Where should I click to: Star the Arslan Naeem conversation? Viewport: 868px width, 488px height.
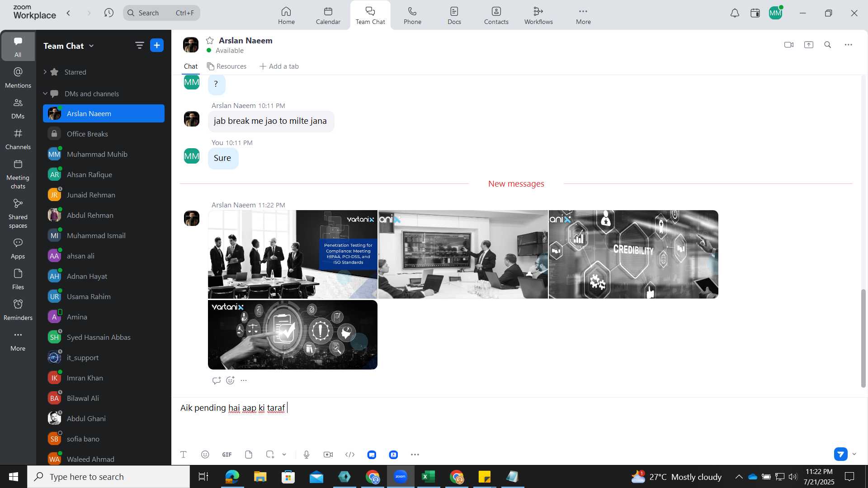point(210,40)
